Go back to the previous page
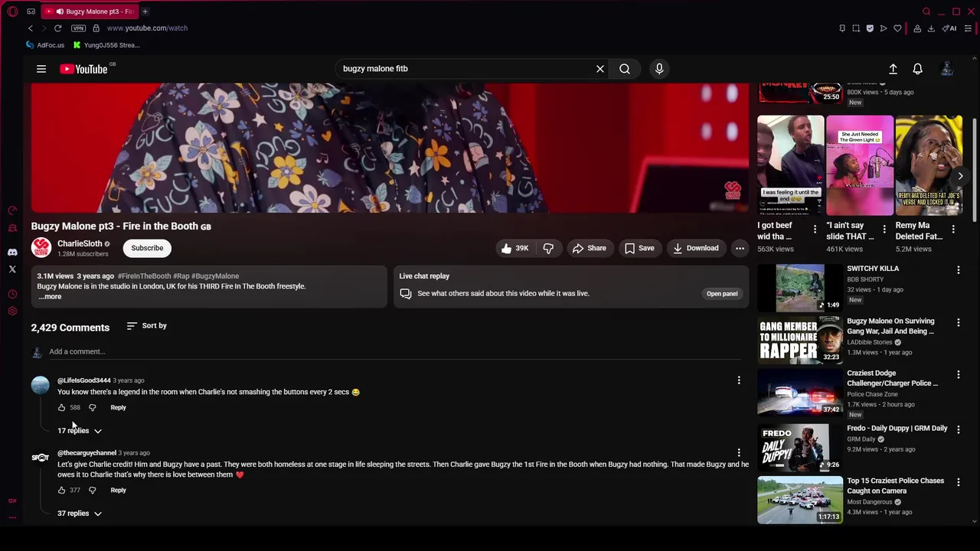The width and height of the screenshot is (980, 551). point(31,28)
